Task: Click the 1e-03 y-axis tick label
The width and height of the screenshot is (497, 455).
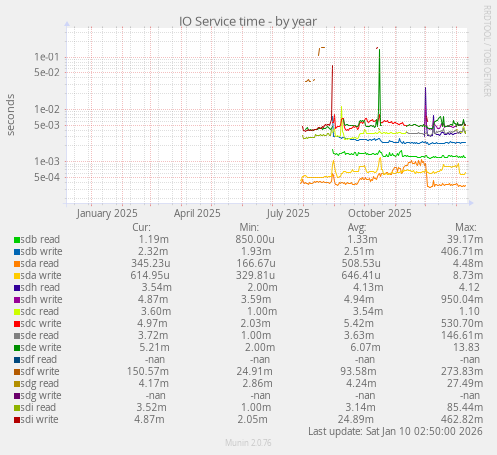Action: click(47, 161)
